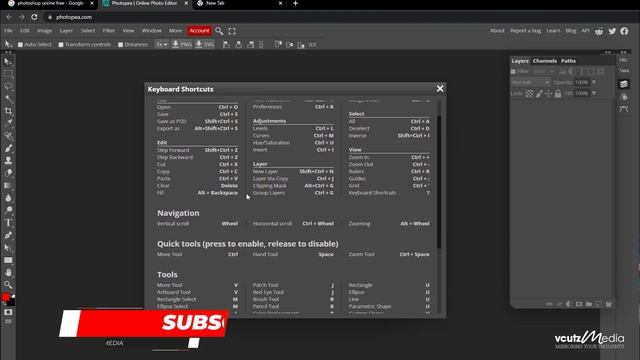Select the Move tool in left toolbar
Screen dimensions: 640x360
tap(8, 62)
